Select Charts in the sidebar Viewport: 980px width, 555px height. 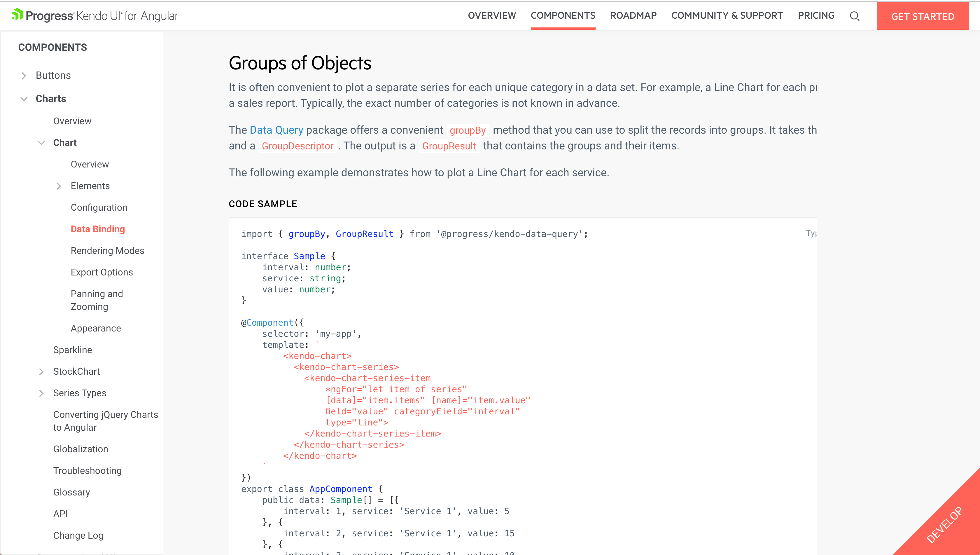(x=51, y=99)
